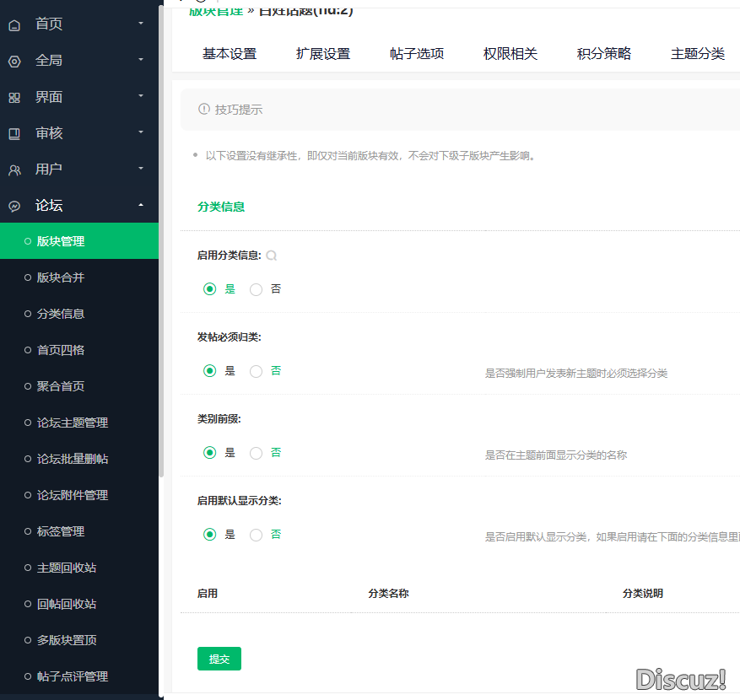Click the 分类信息 section heading
This screenshot has width=740, height=700.
[221, 207]
